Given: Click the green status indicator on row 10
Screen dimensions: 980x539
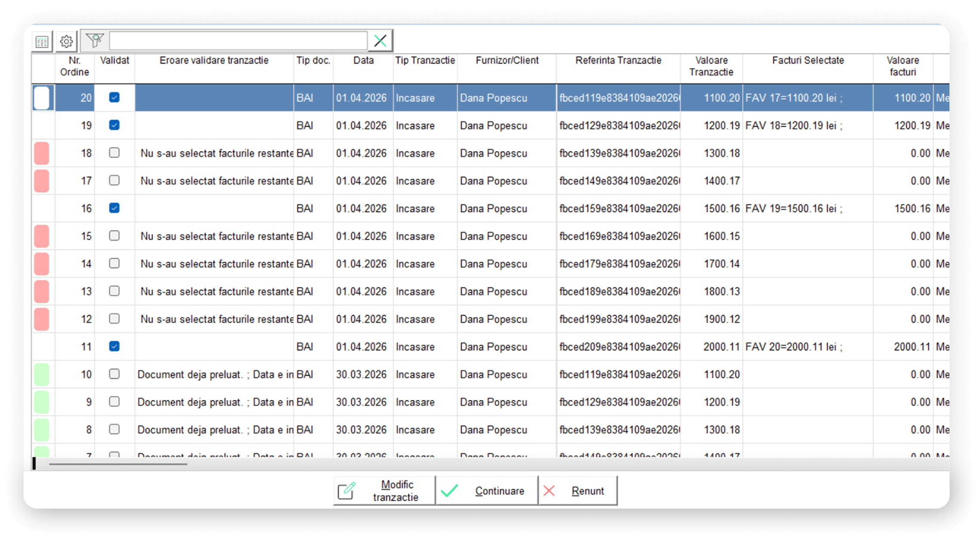Looking at the screenshot, I should pos(42,374).
